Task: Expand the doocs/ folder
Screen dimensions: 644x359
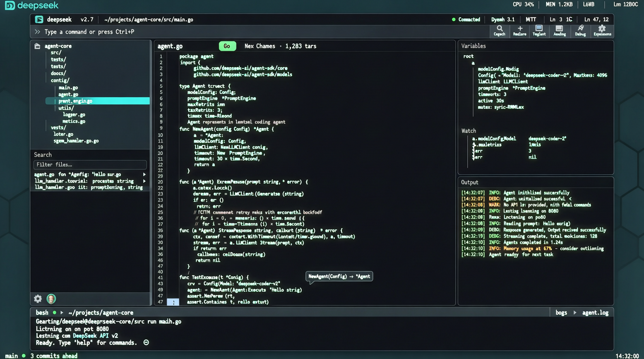Action: (x=58, y=73)
